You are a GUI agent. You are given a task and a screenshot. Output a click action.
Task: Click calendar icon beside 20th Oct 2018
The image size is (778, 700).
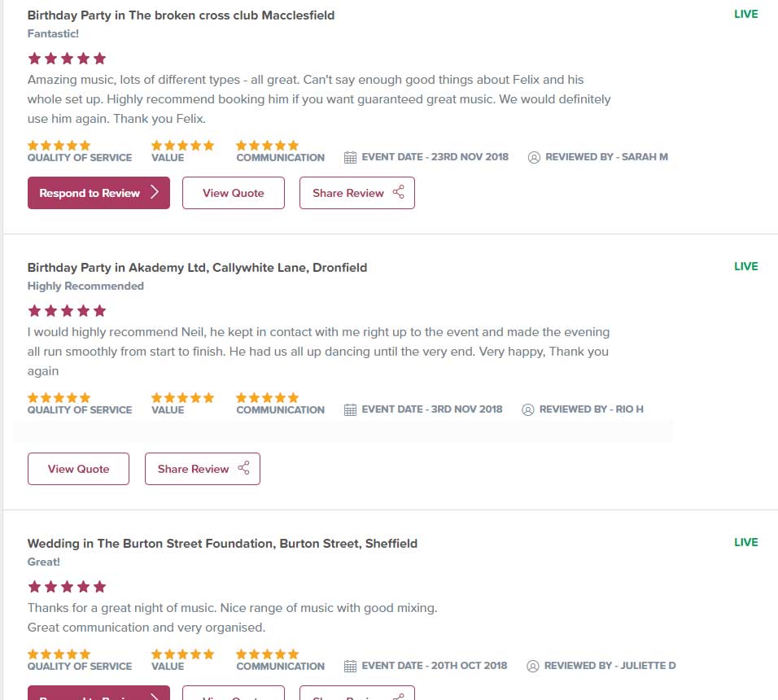click(350, 666)
